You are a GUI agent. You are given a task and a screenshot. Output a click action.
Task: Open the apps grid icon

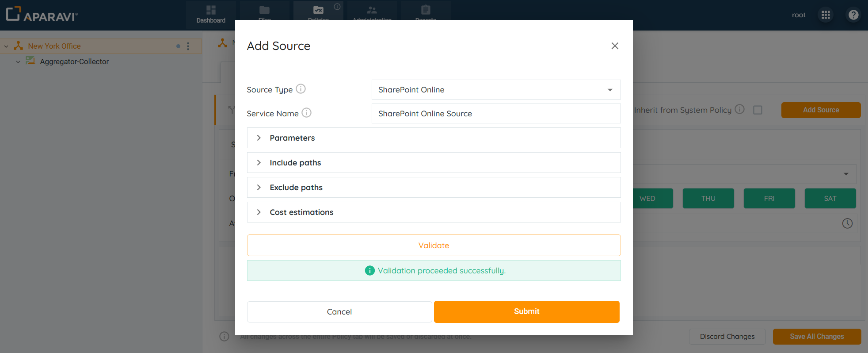[826, 15]
